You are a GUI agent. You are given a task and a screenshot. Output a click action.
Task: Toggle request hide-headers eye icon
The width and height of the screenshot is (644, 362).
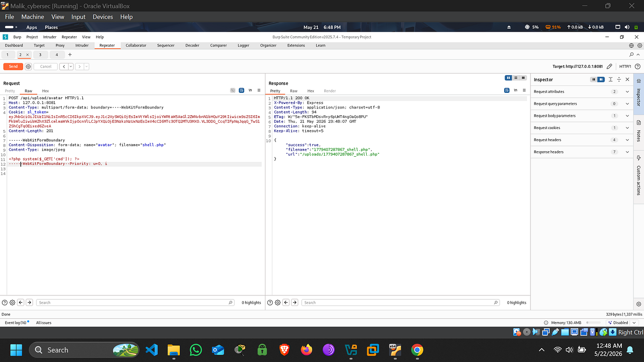[233, 90]
